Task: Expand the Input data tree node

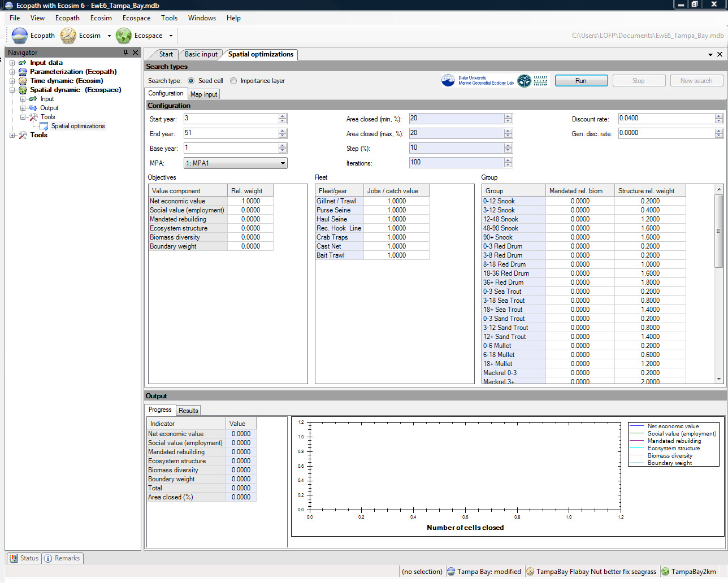Action: pos(12,63)
